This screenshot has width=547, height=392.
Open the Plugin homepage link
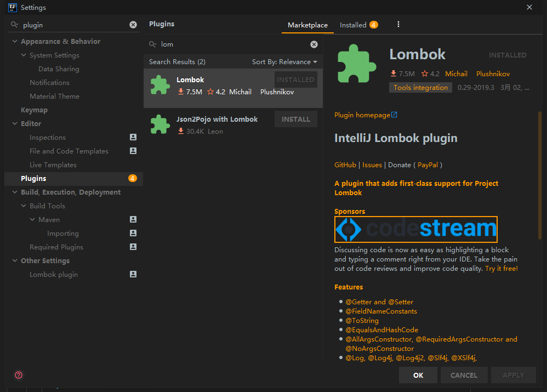(x=362, y=115)
